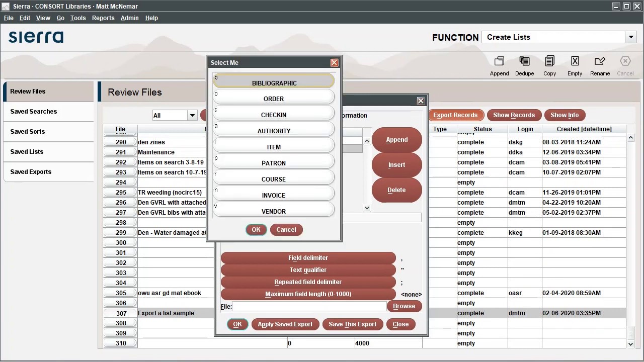
Task: Click Close in the export dialog
Action: (400, 324)
